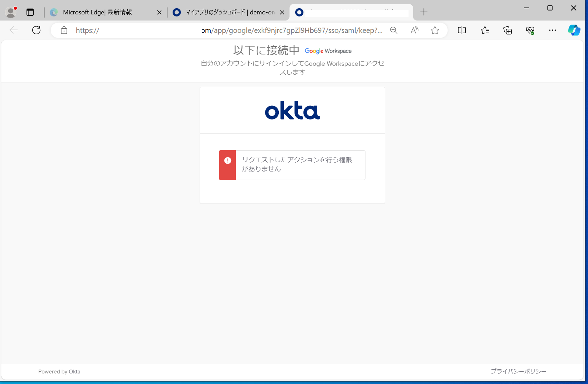Click the Powered by Okta text
The image size is (588, 384).
[59, 372]
